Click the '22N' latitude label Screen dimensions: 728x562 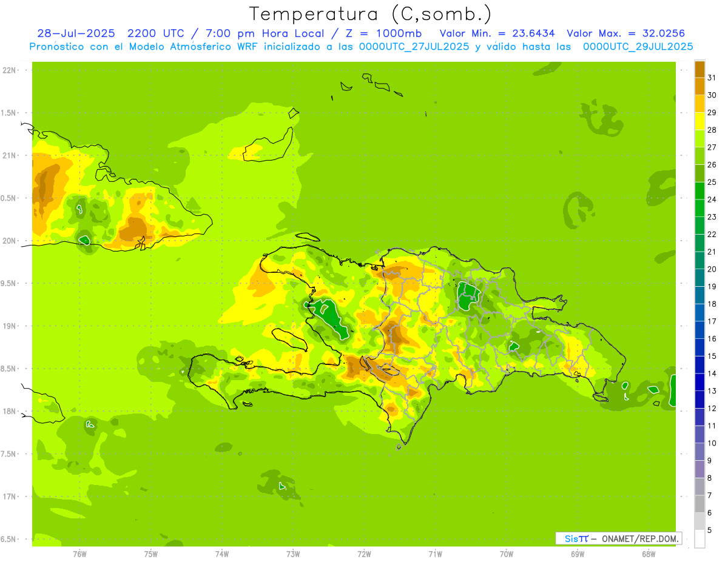point(8,70)
